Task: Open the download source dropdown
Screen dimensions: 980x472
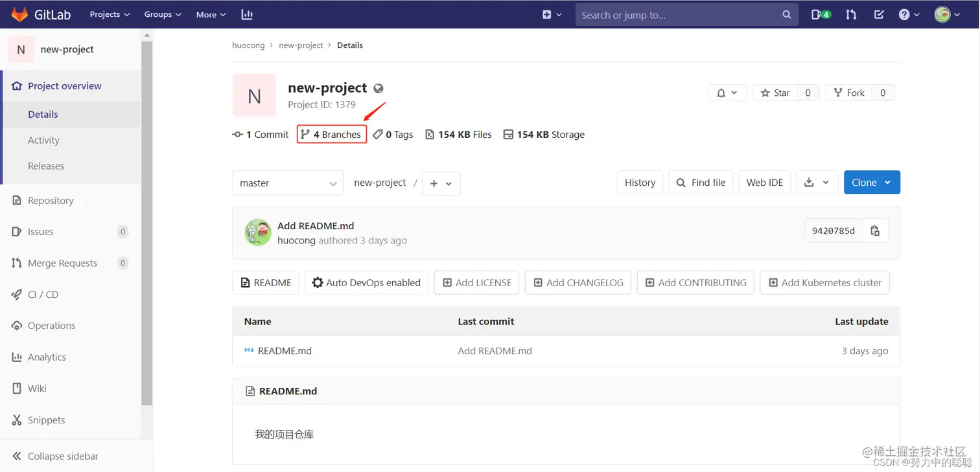Action: (x=817, y=183)
